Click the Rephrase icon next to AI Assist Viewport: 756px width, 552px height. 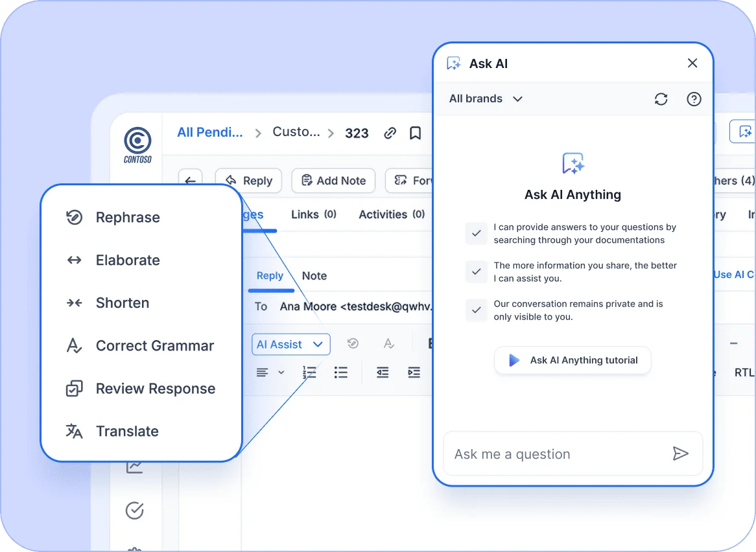point(353,343)
